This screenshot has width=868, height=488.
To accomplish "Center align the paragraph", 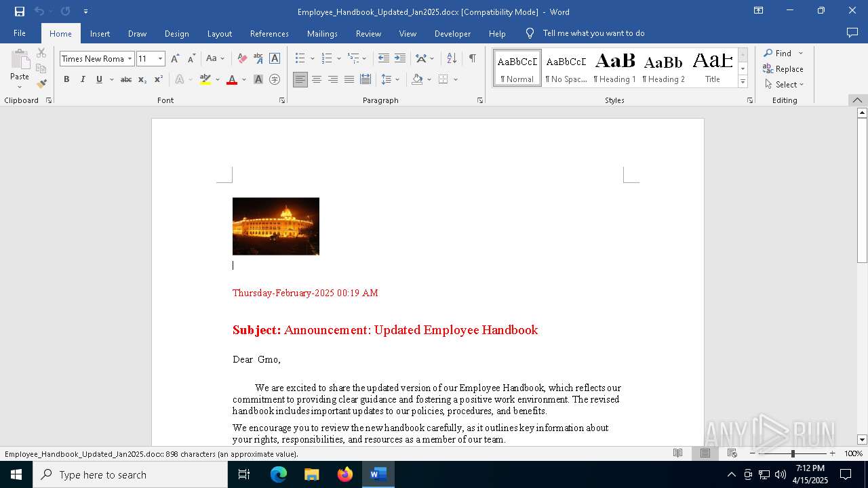I will point(317,79).
